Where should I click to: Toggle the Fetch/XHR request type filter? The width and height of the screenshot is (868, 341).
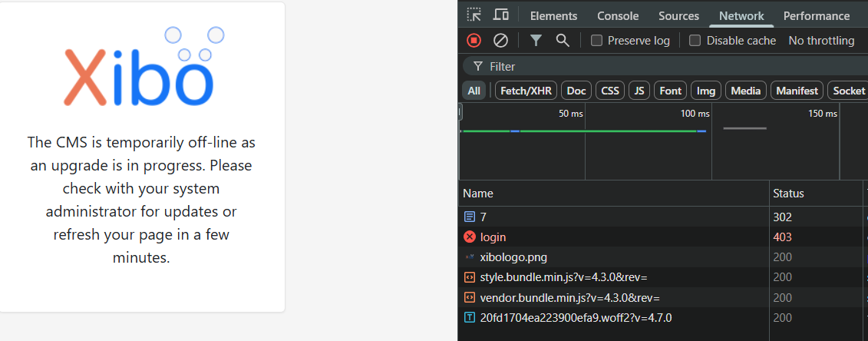pyautogui.click(x=526, y=91)
